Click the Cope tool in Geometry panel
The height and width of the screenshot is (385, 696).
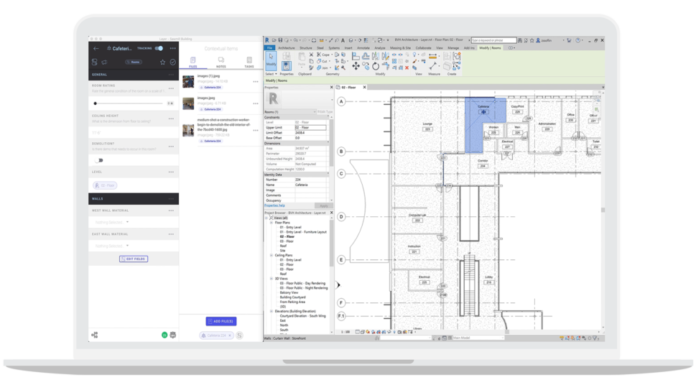pyautogui.click(x=324, y=55)
